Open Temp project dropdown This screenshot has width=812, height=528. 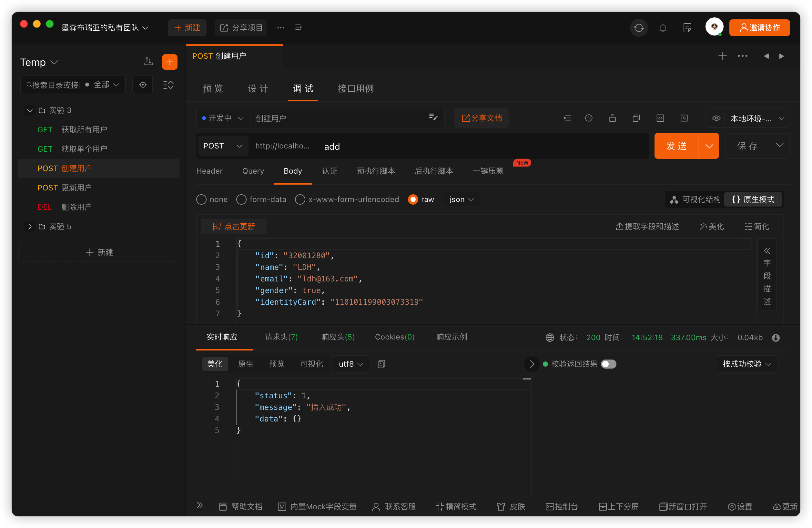[x=39, y=62]
